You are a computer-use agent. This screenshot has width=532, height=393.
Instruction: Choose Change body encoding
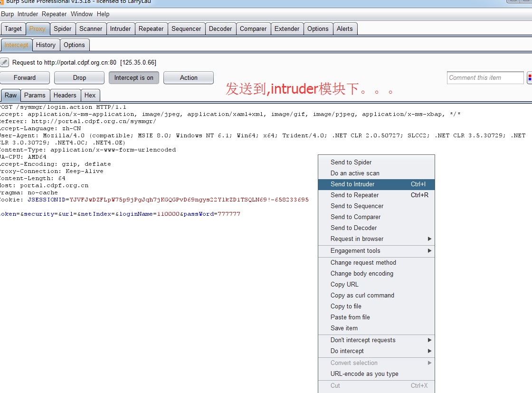pos(376,274)
